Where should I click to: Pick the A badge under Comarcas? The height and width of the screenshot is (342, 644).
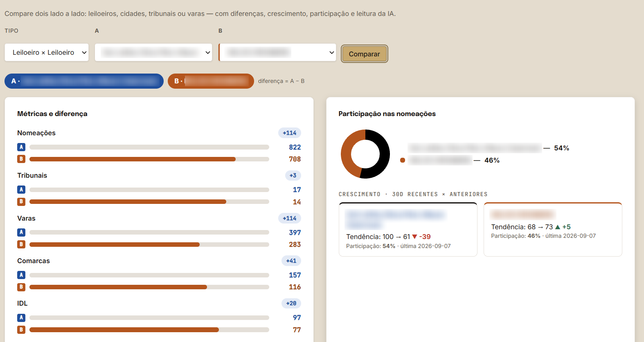[21, 275]
